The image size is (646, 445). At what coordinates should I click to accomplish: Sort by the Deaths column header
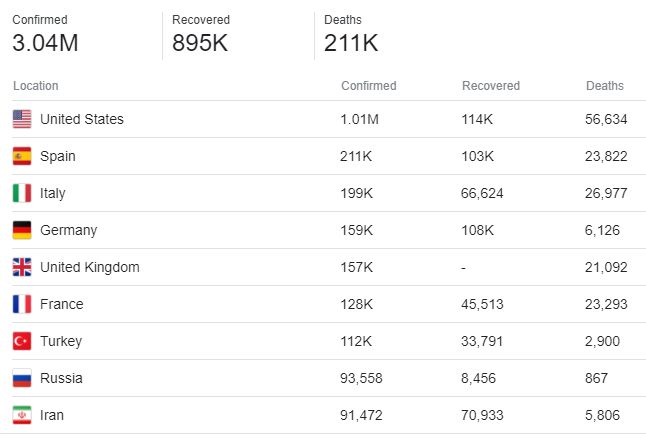pyautogui.click(x=605, y=86)
